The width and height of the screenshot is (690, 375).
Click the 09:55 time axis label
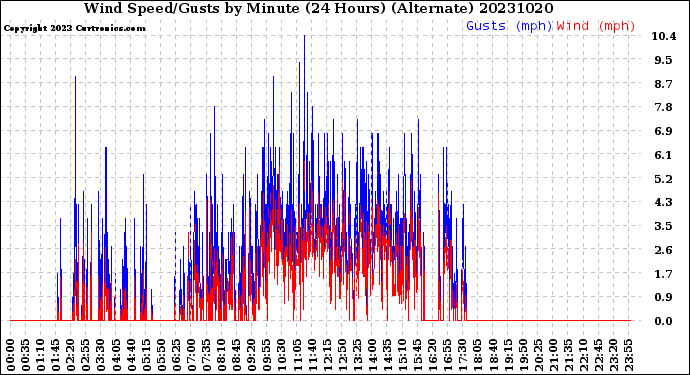(x=267, y=354)
